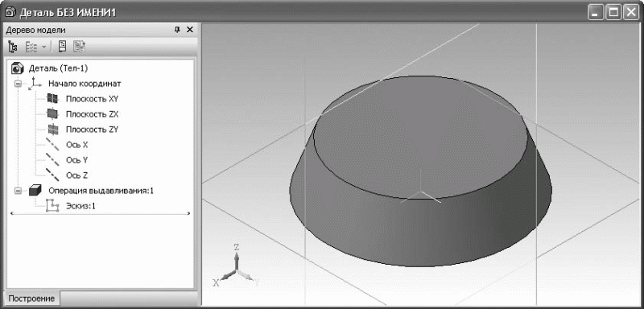Pin the Дерево модели panel
This screenshot has height=309, width=644.
pyautogui.click(x=177, y=30)
